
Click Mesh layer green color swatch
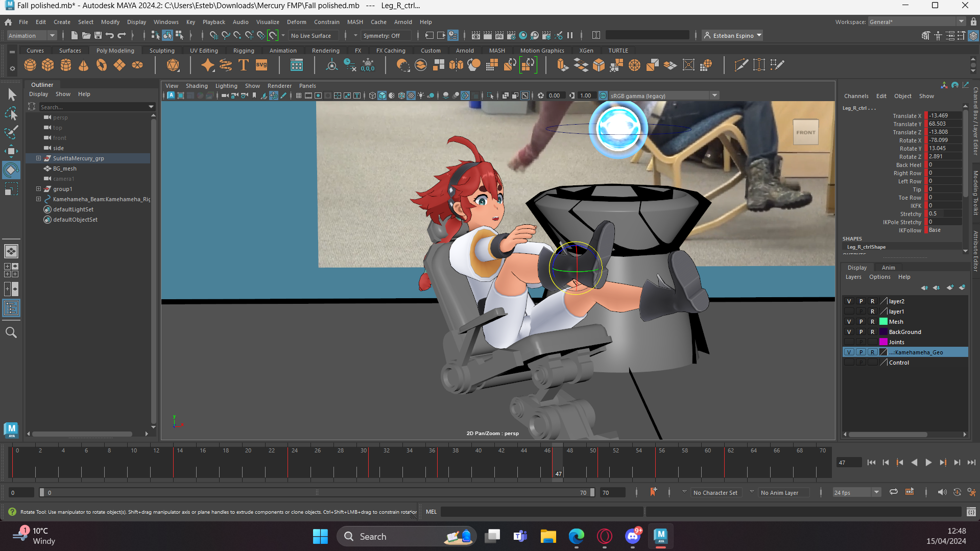(883, 322)
